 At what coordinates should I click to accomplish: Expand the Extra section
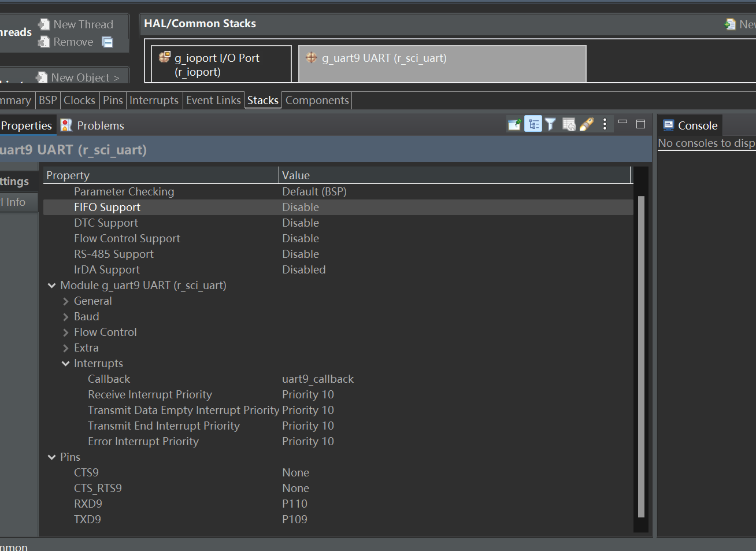65,348
